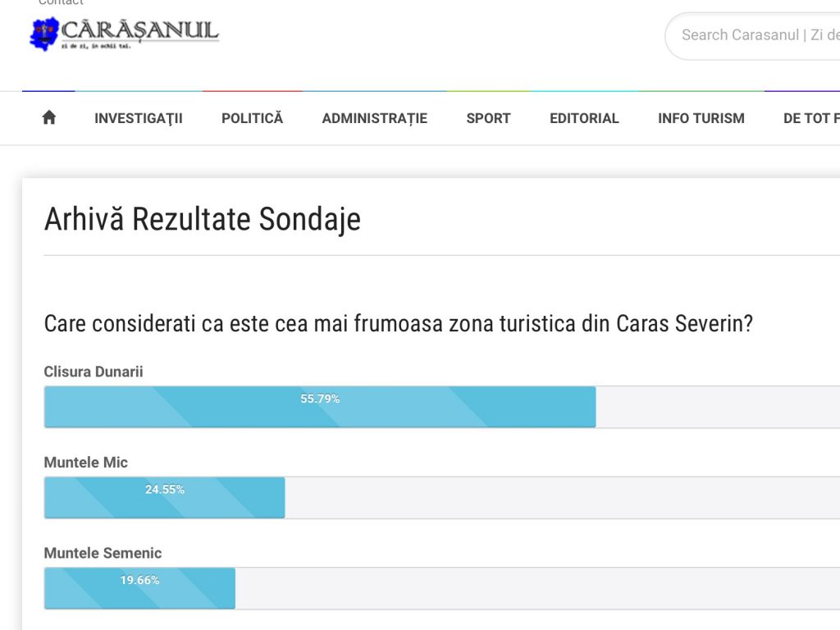Image resolution: width=840 pixels, height=630 pixels.
Task: Click the Muntele Semenic option label
Action: click(x=103, y=553)
